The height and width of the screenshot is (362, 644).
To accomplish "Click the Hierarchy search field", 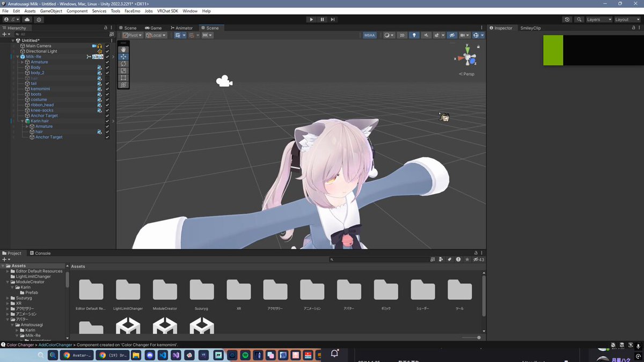I will [x=62, y=34].
